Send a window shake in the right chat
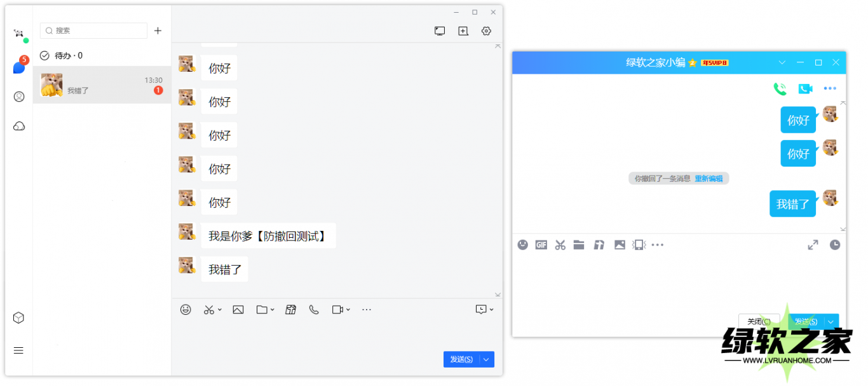Screen dimensions: 868x386 point(639,245)
